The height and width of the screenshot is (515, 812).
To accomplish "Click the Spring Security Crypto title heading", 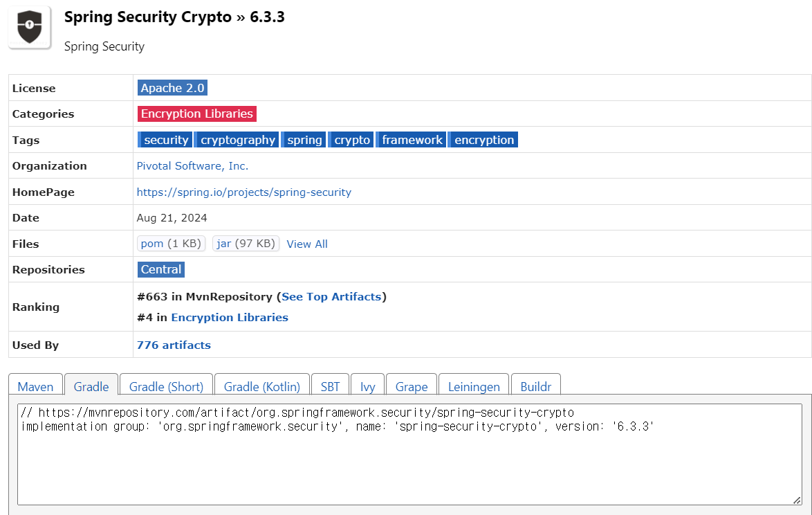I will [x=174, y=17].
